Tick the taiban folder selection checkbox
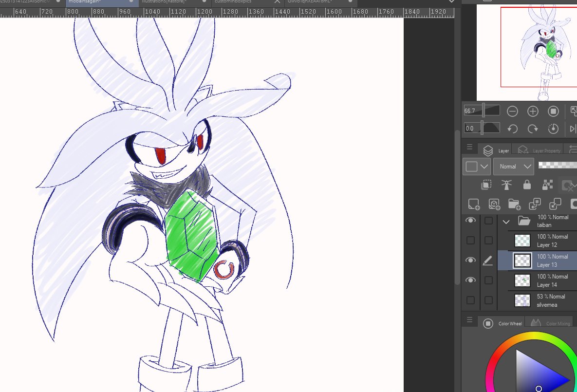This screenshot has height=392, width=577. 488,221
